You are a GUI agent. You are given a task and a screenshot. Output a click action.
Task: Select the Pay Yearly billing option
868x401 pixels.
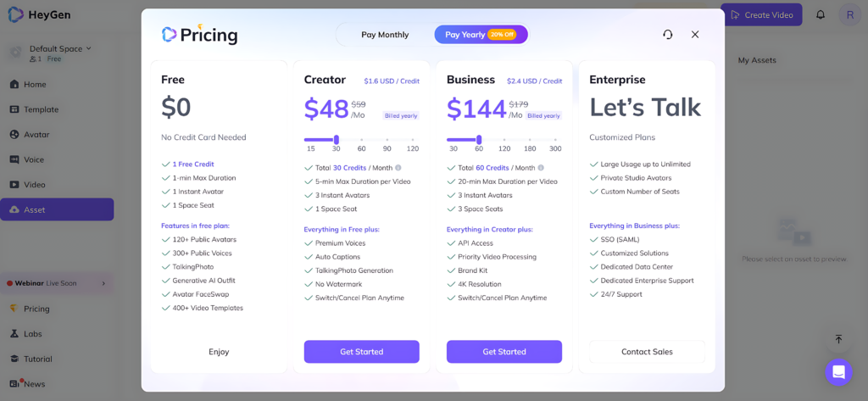coord(481,35)
